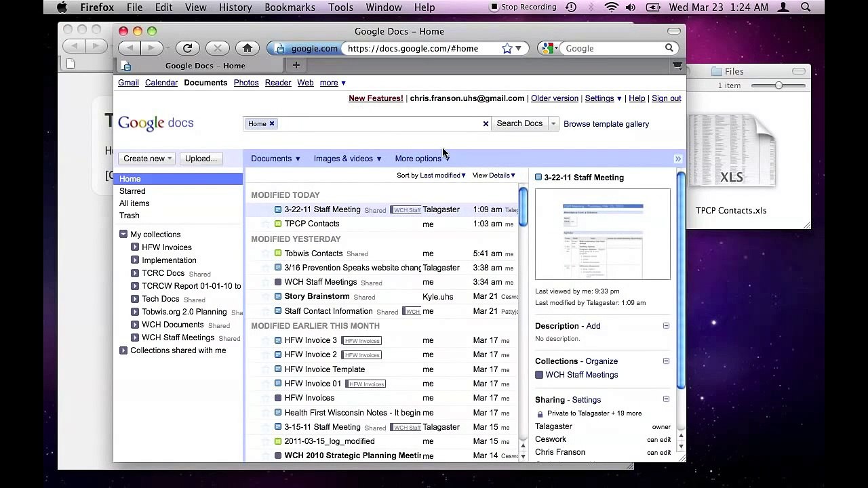This screenshot has width=868, height=488.
Task: Star the HFW Invoice 01 document
Action: (x=266, y=384)
